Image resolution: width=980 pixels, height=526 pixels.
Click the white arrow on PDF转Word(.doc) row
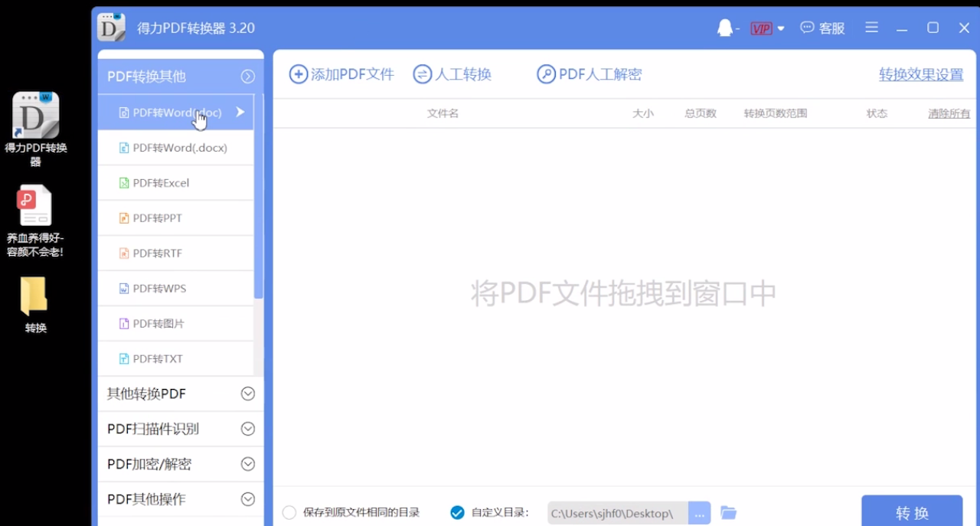[240, 112]
